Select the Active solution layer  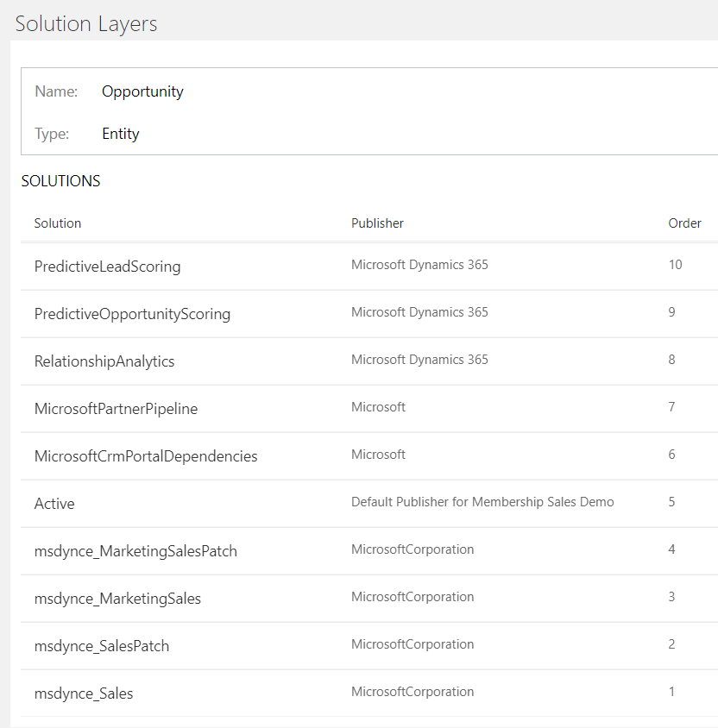(54, 504)
